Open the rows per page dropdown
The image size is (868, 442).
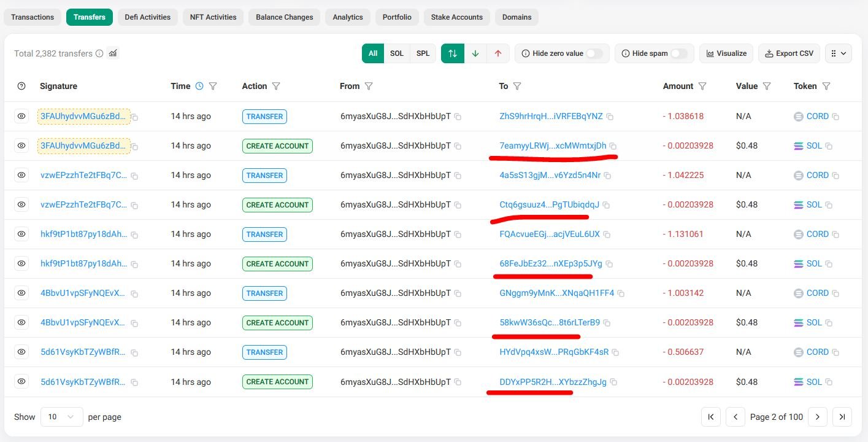[x=61, y=417]
